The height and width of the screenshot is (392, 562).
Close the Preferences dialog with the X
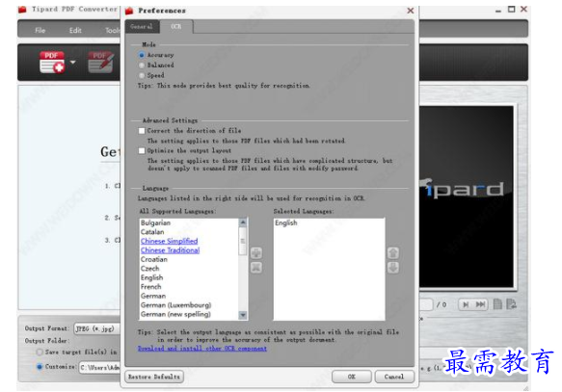click(x=411, y=11)
